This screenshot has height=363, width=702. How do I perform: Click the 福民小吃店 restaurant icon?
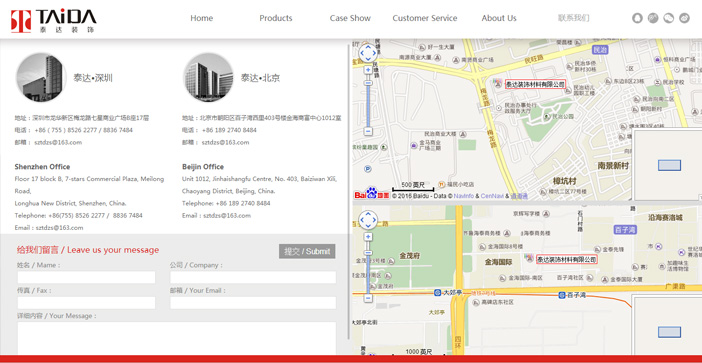click(441, 184)
